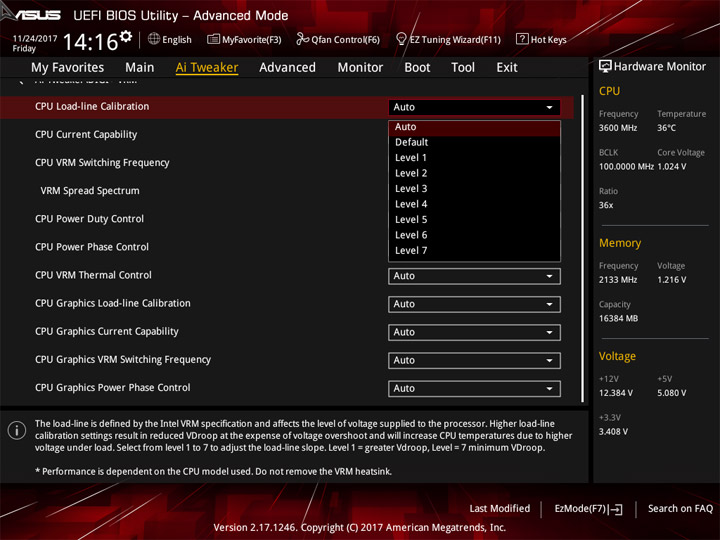Switch to EzMode(F7)
Image resolution: width=720 pixels, height=540 pixels.
click(588, 509)
